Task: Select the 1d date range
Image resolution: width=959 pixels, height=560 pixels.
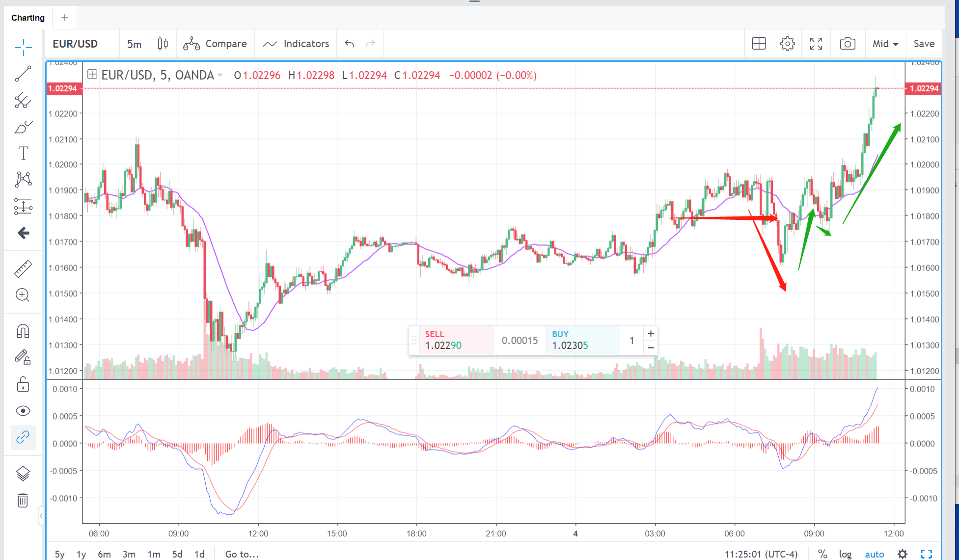Action: [x=199, y=554]
